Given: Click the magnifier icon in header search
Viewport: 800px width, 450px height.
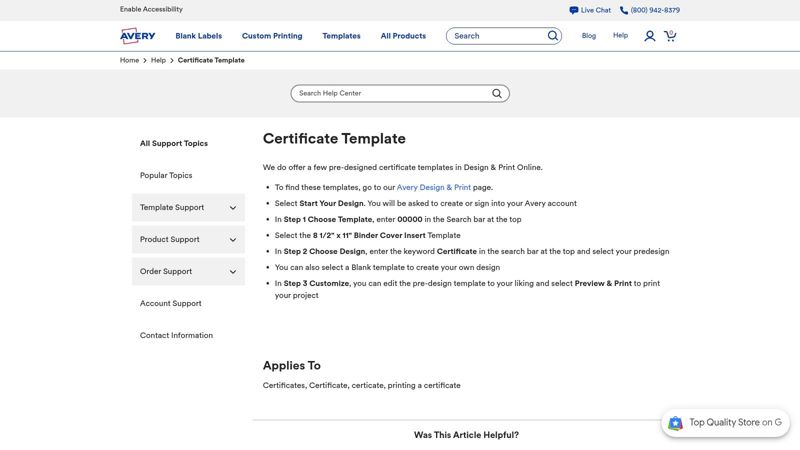Looking at the screenshot, I should pyautogui.click(x=552, y=36).
